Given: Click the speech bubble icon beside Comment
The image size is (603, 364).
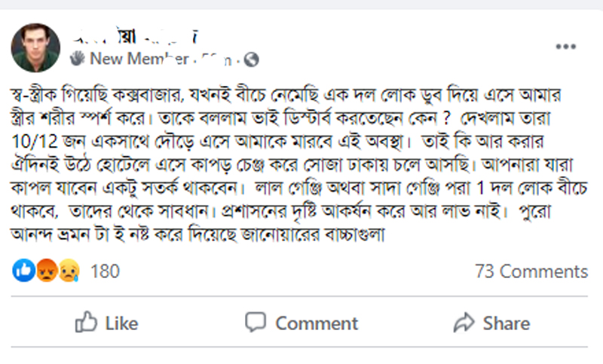Looking at the screenshot, I should click(x=256, y=322).
